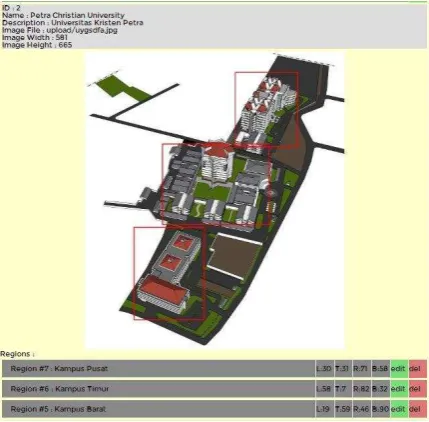Viewport: 429px width, 422px height.
Task: Click the 'B:58' cell of Region #7
Action: 380,369
